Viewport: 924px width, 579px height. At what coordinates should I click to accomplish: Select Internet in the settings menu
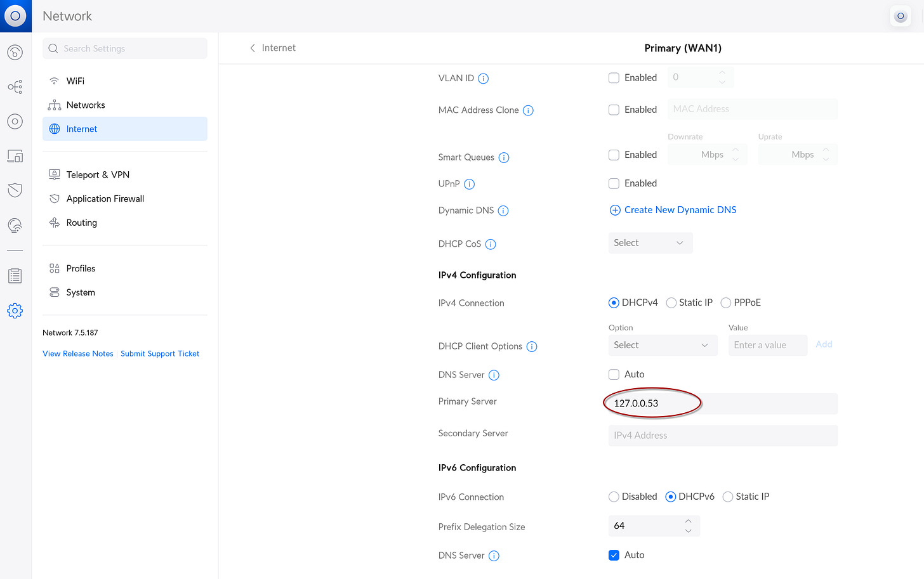(125, 129)
